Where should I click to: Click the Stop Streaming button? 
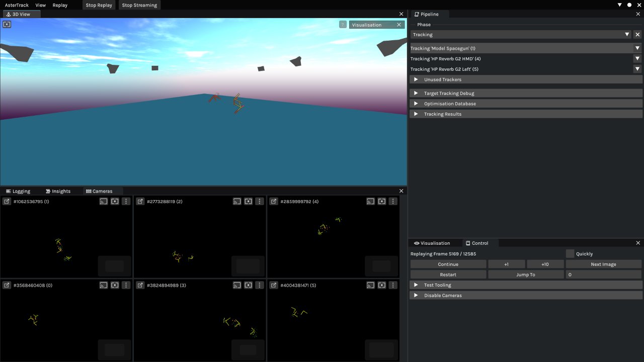point(139,5)
